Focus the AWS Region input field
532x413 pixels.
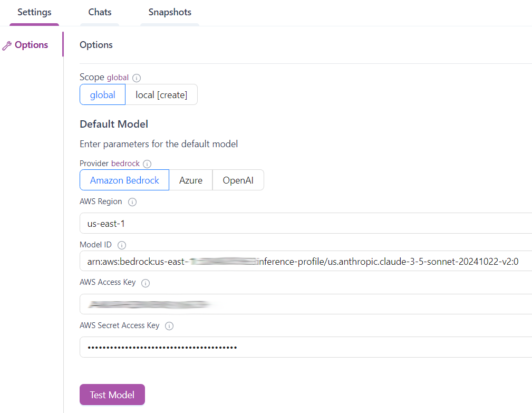(x=306, y=223)
